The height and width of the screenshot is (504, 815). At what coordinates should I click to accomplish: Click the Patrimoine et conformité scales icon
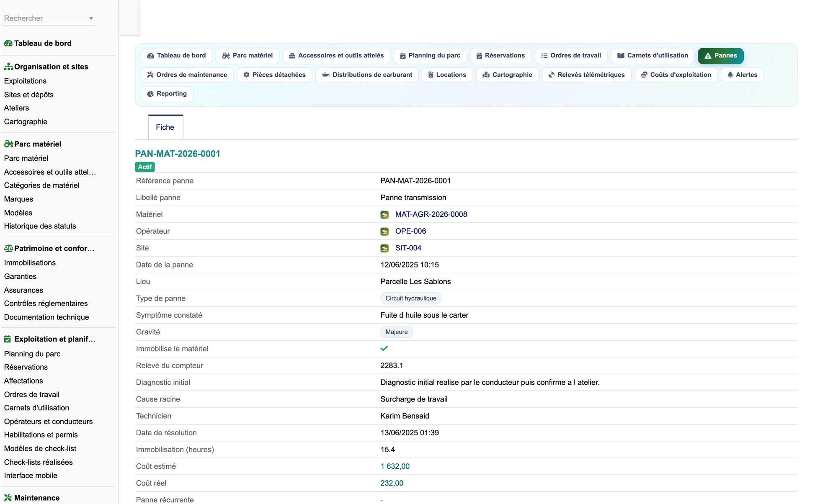pyautogui.click(x=8, y=248)
